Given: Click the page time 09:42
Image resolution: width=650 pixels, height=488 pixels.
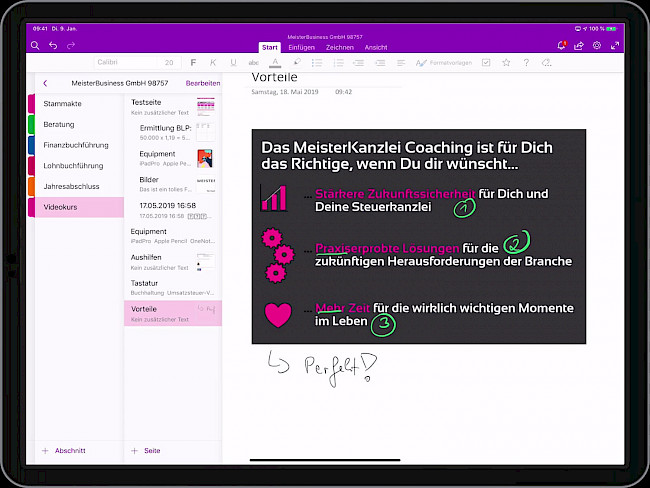Looking at the screenshot, I should [343, 92].
